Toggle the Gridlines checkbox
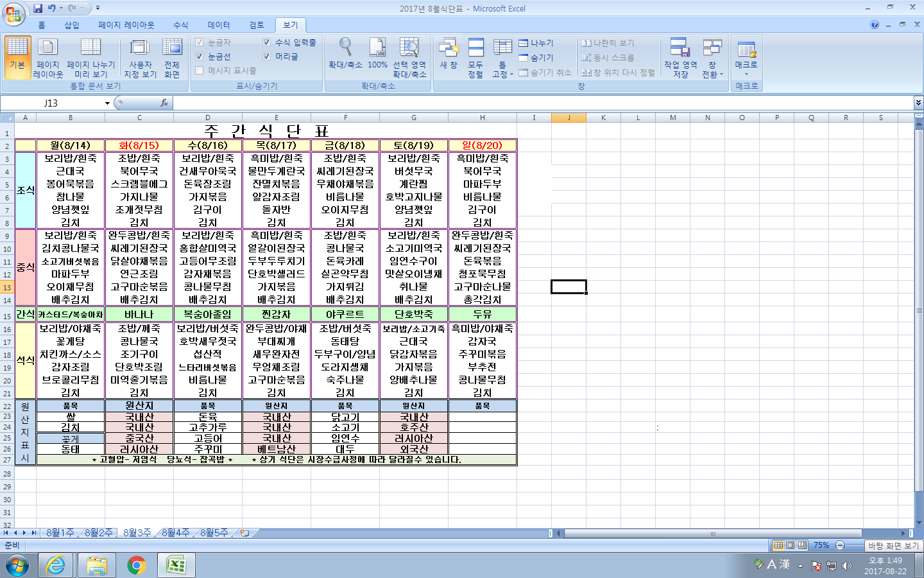This screenshot has width=924, height=578. [x=200, y=57]
